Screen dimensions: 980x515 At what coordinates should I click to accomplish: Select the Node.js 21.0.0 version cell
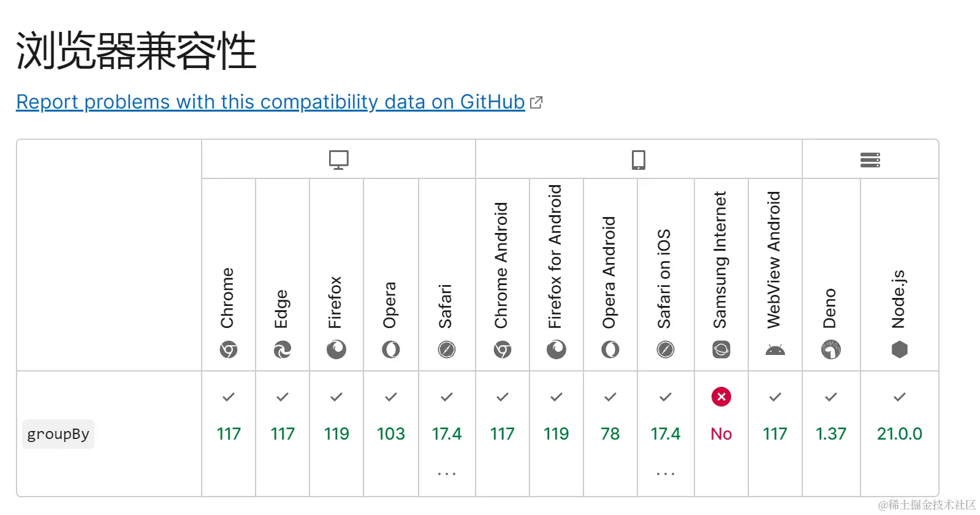click(899, 433)
